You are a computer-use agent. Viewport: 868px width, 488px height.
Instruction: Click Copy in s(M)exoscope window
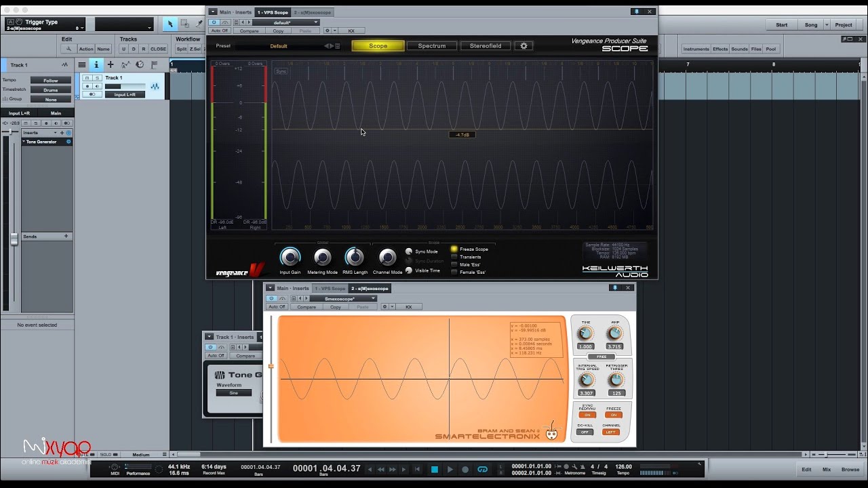tap(336, 307)
